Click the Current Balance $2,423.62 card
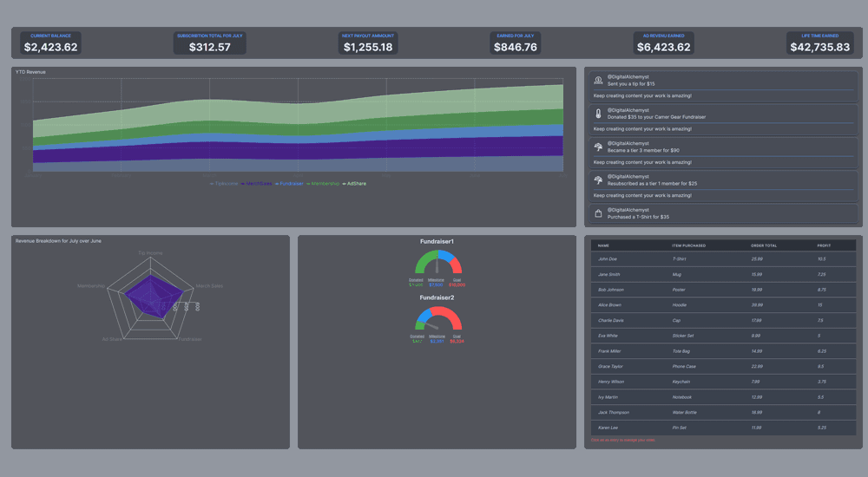This screenshot has height=477, width=868. (51, 43)
